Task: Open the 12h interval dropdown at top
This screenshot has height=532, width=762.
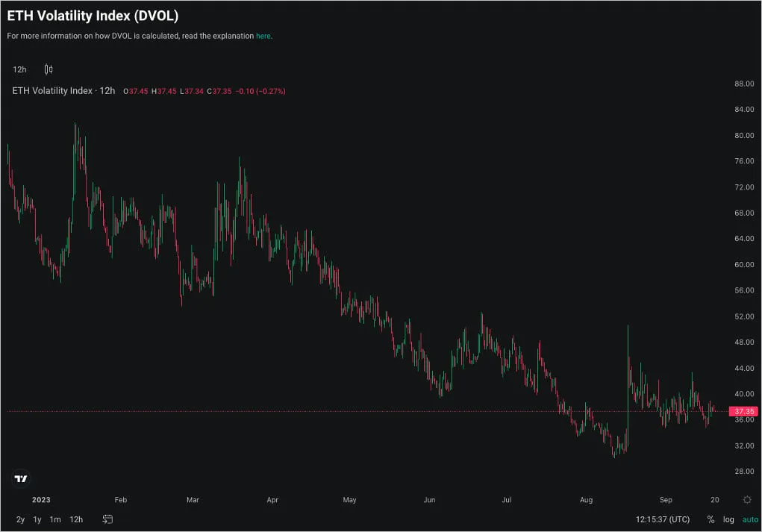Action: coord(19,69)
